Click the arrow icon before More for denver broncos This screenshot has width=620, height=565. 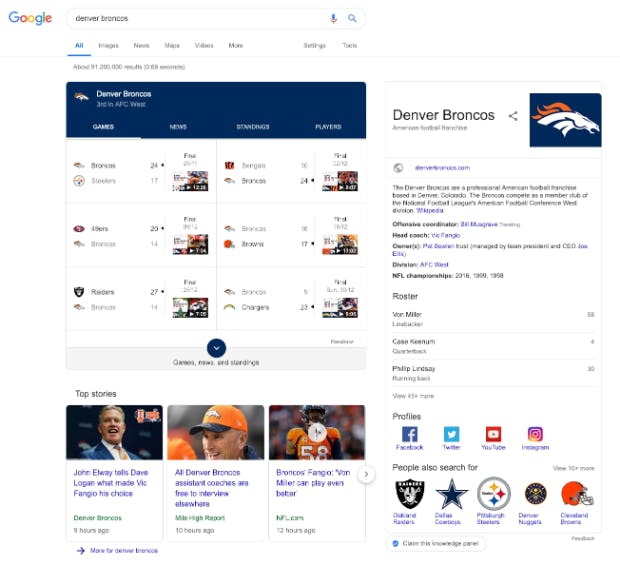tap(81, 550)
